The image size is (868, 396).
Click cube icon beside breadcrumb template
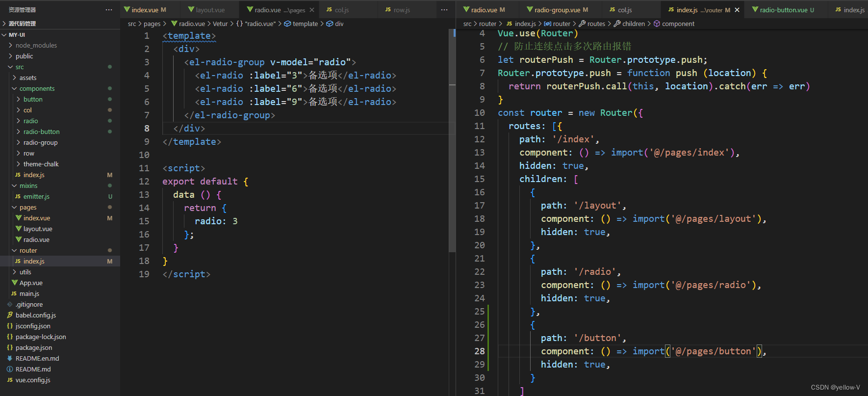point(287,24)
